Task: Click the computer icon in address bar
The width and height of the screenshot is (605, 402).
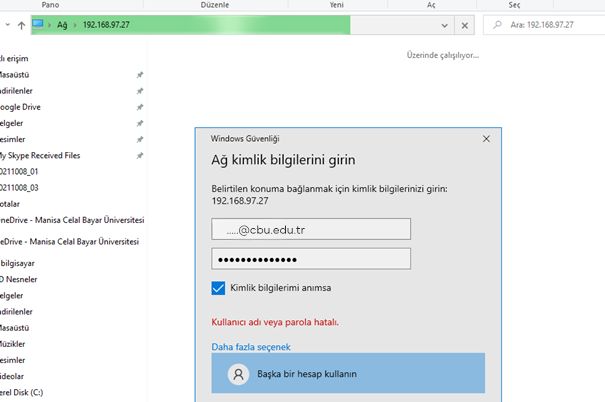Action: tap(39, 24)
